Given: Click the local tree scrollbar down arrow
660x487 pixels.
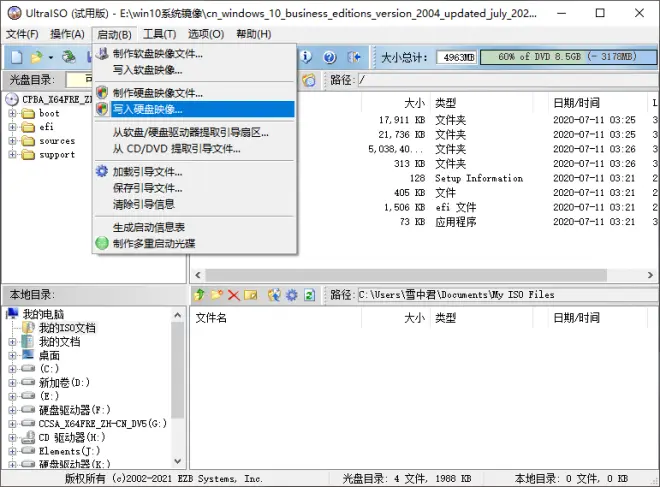Looking at the screenshot, I should click(178, 461).
